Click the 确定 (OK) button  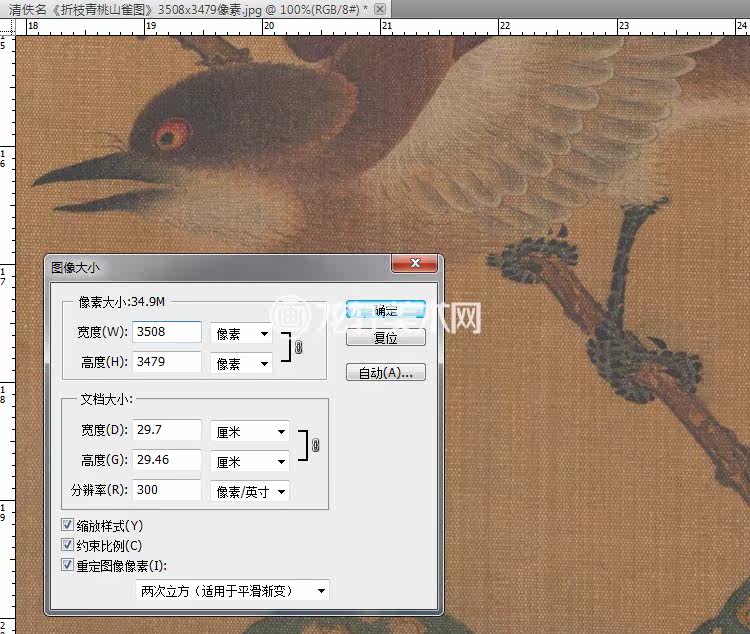[386, 310]
